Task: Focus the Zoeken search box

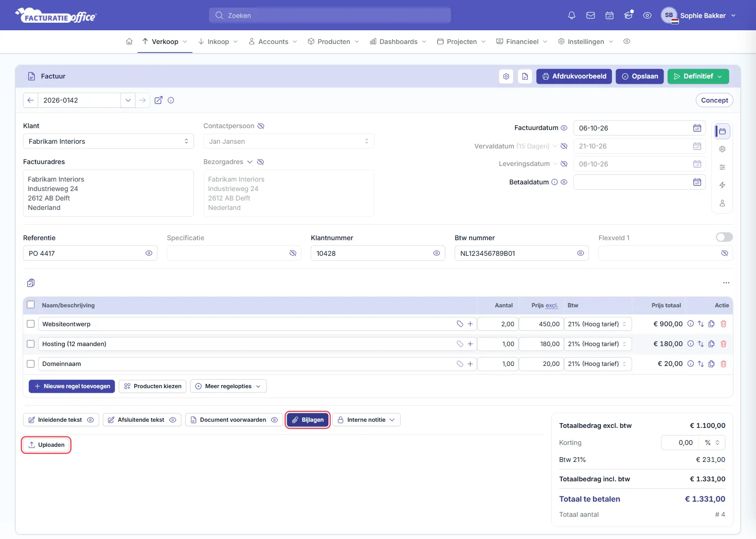Action: (x=330, y=16)
